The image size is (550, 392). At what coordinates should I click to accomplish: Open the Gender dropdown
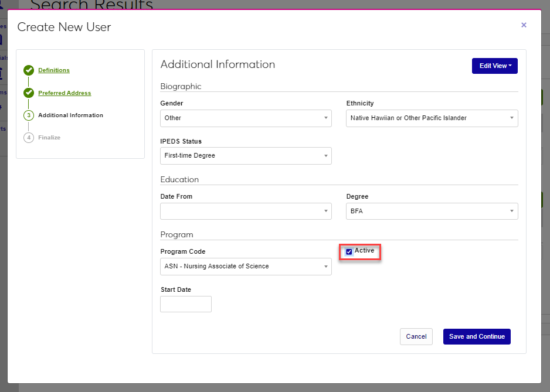[246, 118]
